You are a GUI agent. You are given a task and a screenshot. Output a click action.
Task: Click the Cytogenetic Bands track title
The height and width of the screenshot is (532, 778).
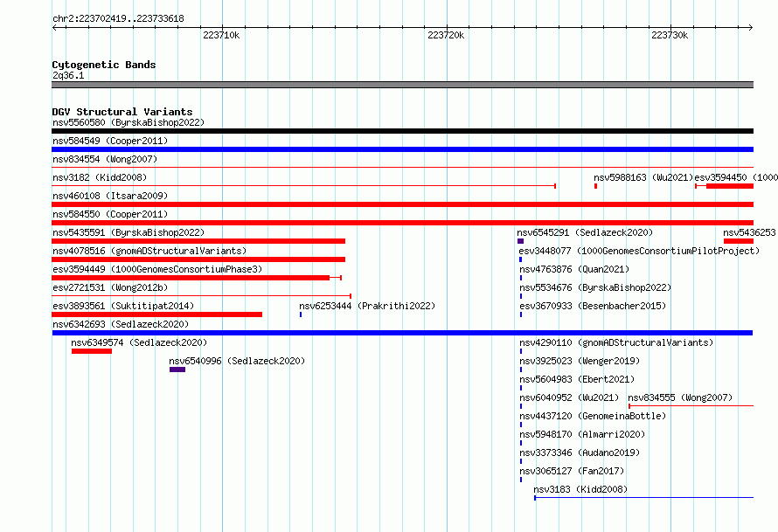[x=104, y=65]
